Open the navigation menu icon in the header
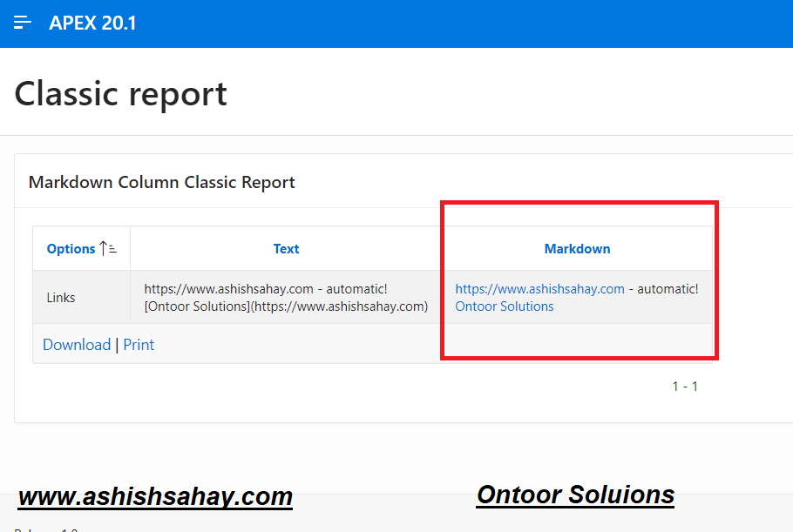 pos(22,23)
